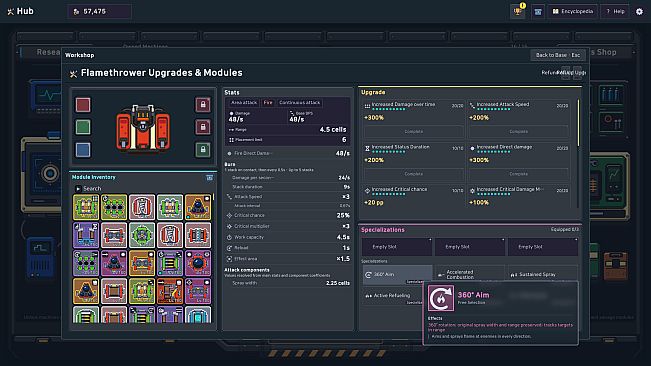Select the red capsule module in row two
Image resolution: width=651 pixels, height=366 pixels.
tap(170, 235)
